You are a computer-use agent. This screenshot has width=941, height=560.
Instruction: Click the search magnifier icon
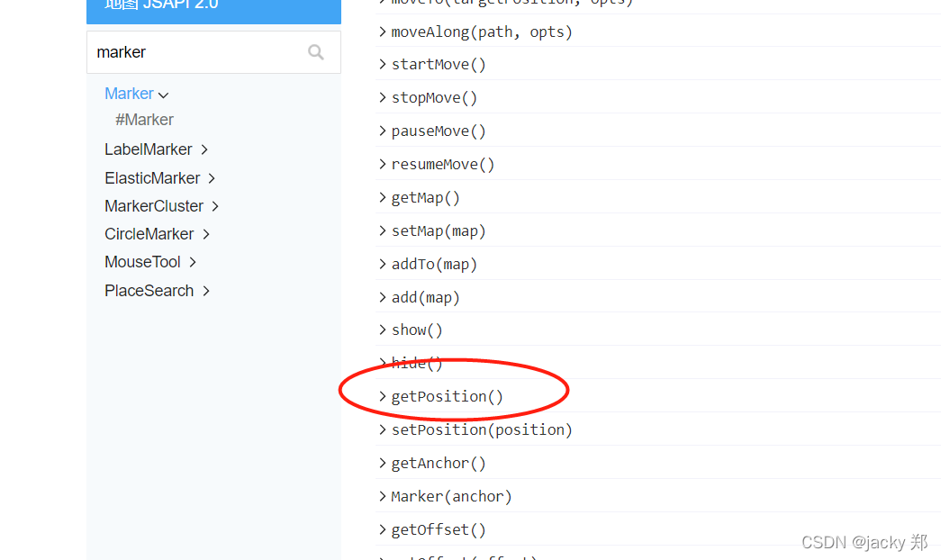(x=316, y=52)
